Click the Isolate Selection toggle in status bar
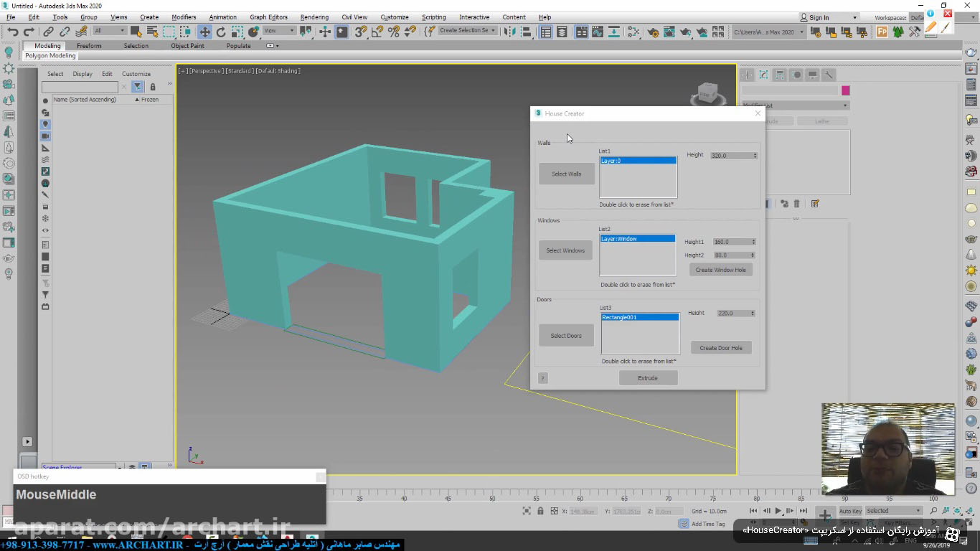The width and height of the screenshot is (980, 551). coord(527,511)
